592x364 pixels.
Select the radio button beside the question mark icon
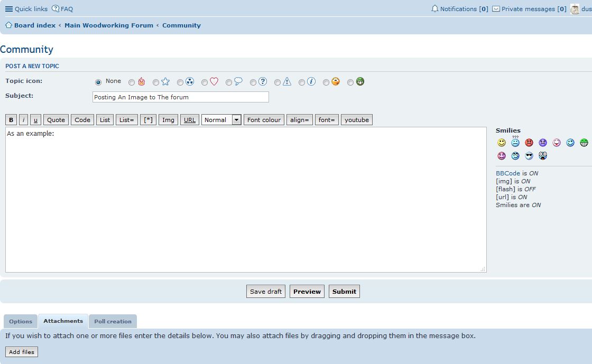tap(253, 82)
